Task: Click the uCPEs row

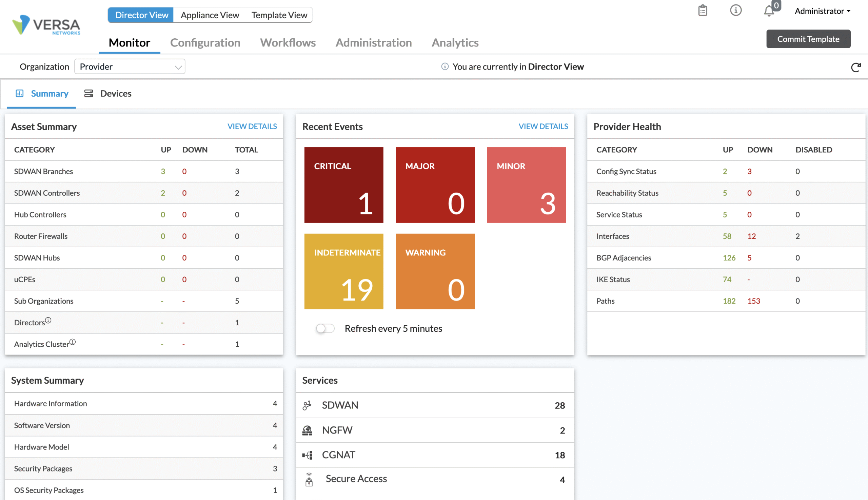Action: coord(144,280)
